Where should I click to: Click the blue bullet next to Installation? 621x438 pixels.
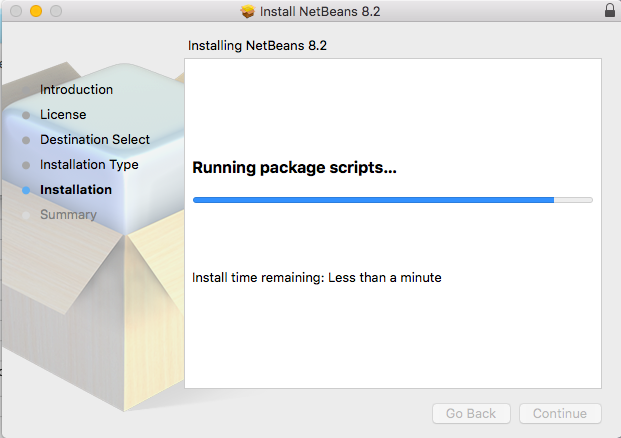[26, 190]
